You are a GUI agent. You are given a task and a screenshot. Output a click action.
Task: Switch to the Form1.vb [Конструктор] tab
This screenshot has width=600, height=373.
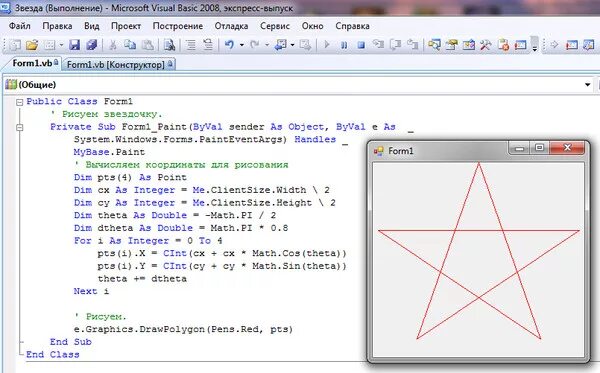tap(119, 64)
